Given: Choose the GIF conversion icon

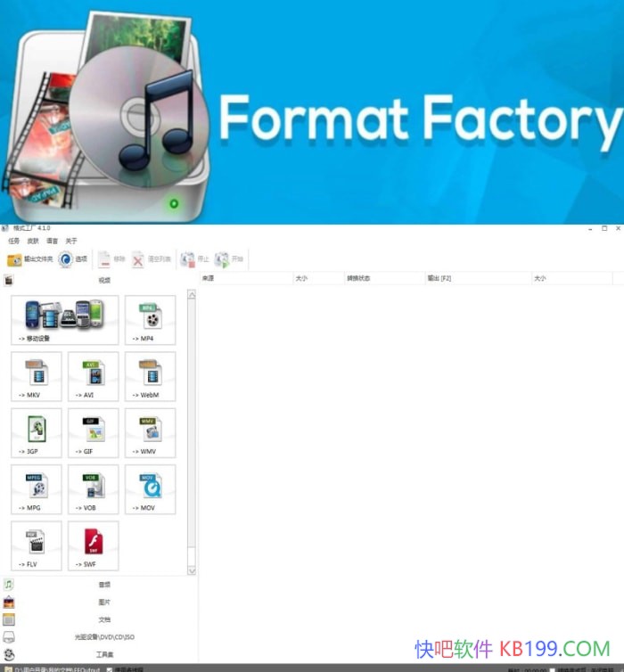Looking at the screenshot, I should click(93, 433).
